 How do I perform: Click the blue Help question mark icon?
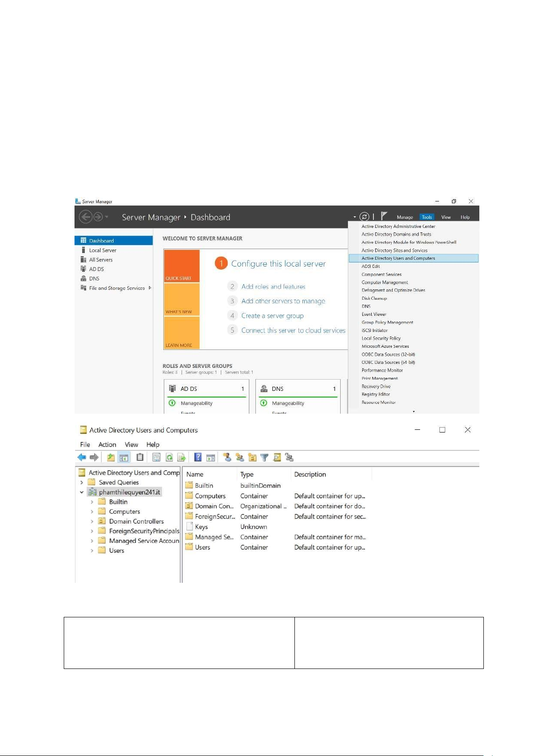pyautogui.click(x=197, y=457)
